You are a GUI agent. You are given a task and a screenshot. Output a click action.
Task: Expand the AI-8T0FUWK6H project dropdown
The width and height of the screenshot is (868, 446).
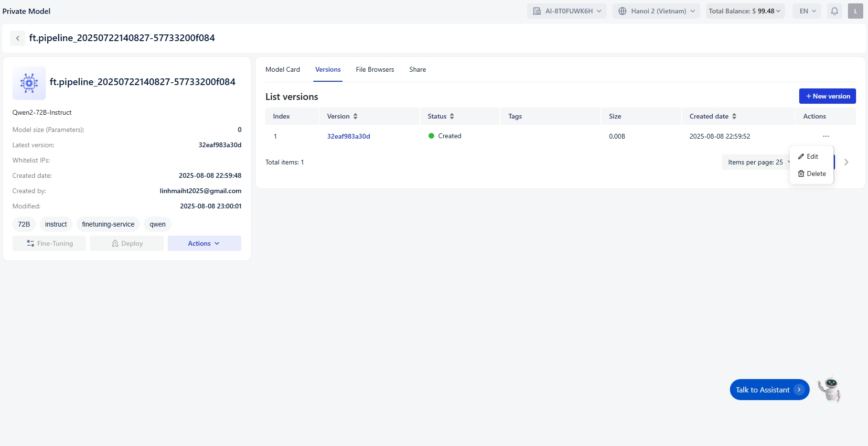click(567, 11)
